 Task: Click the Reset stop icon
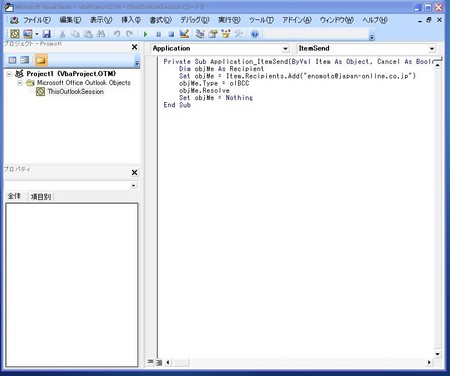pyautogui.click(x=171, y=34)
